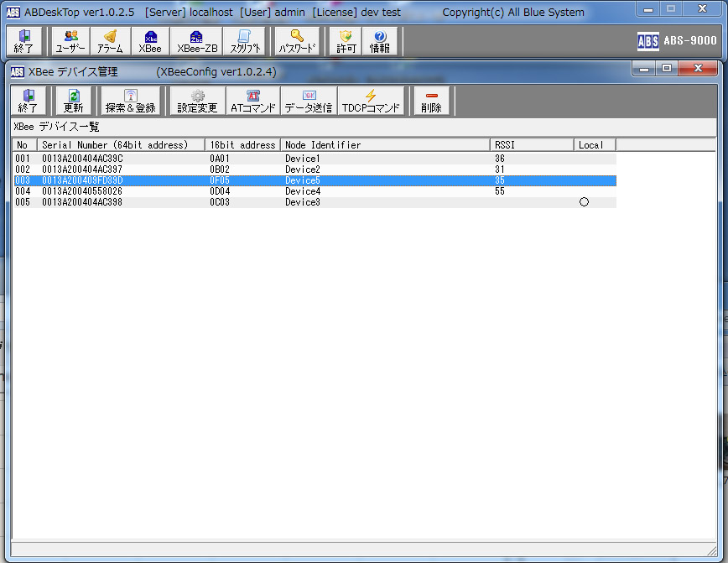Click Device5 in Node Identifier column
Screen dimensions: 728x563
coord(303,180)
